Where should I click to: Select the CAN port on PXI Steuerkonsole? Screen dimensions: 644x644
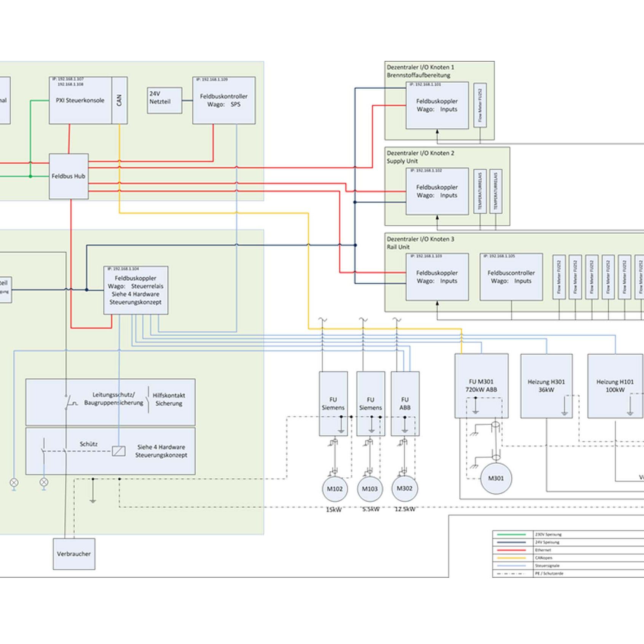[x=119, y=100]
